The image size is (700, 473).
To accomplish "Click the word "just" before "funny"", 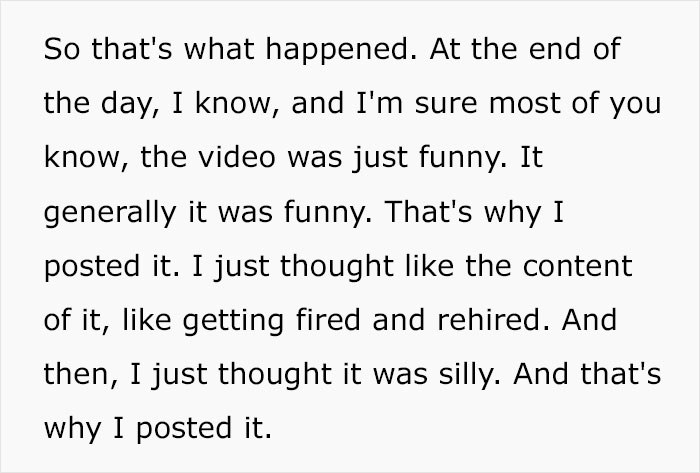I will (x=379, y=158).
